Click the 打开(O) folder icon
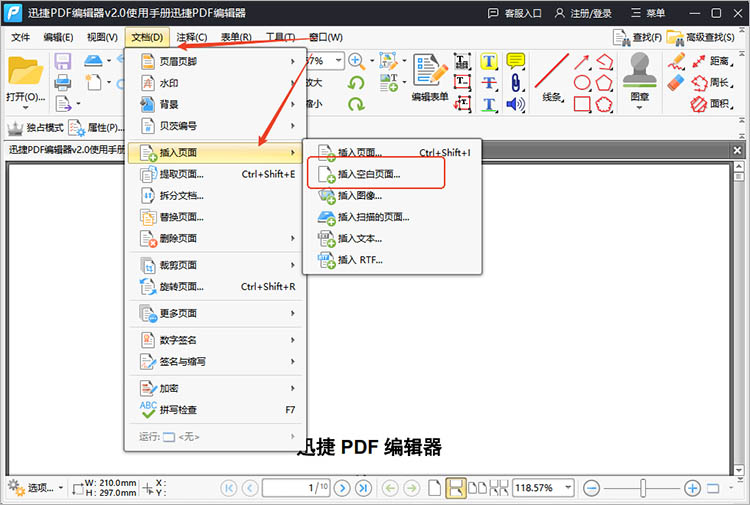This screenshot has width=750, height=505. (25, 71)
